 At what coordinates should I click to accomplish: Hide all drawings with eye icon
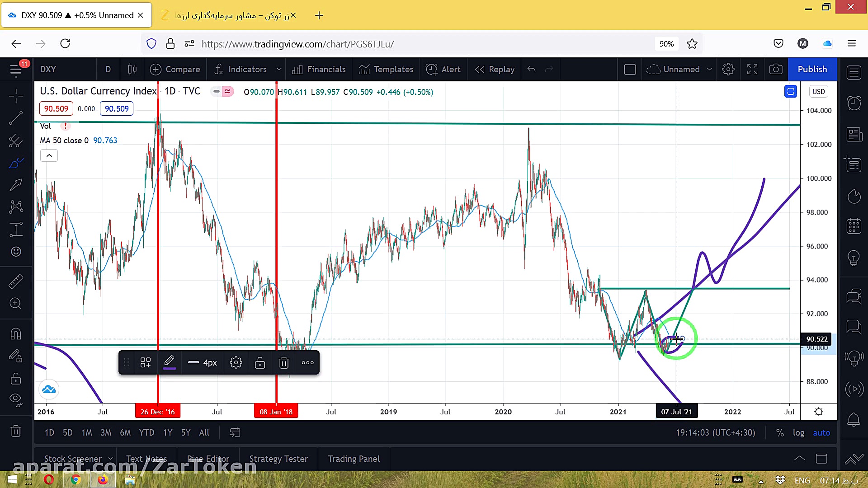pyautogui.click(x=16, y=400)
